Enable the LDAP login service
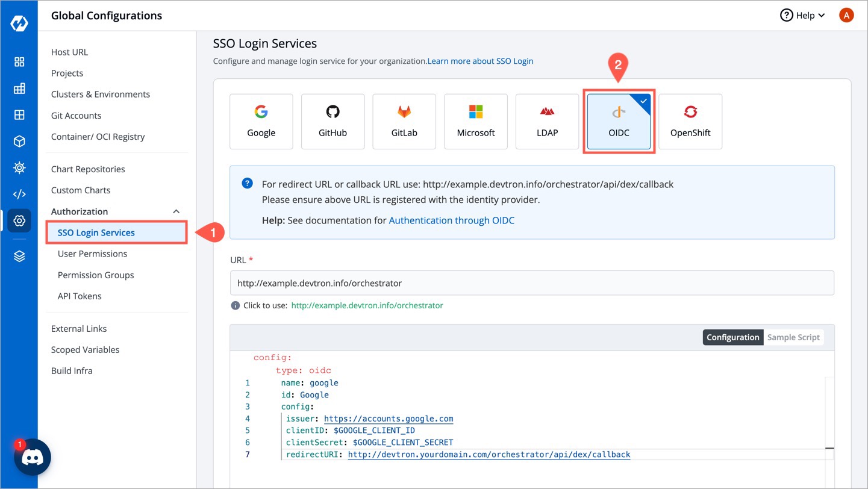The width and height of the screenshot is (868, 489). (x=547, y=121)
